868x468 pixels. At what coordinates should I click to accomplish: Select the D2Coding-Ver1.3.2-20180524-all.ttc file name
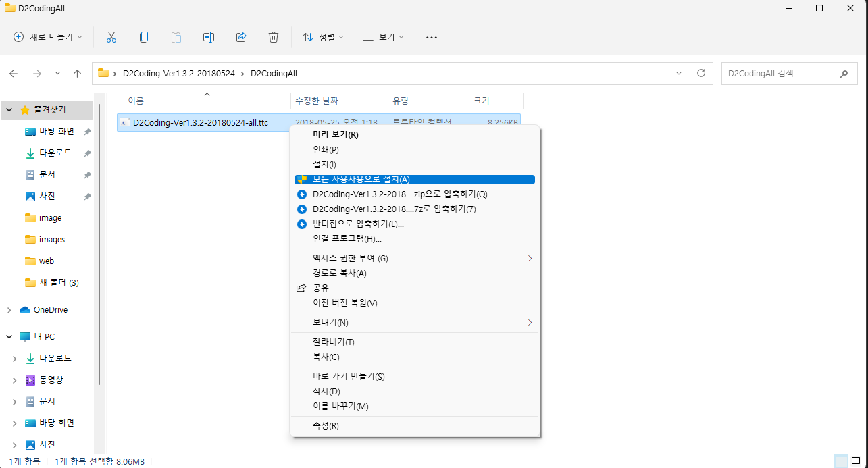coord(201,122)
